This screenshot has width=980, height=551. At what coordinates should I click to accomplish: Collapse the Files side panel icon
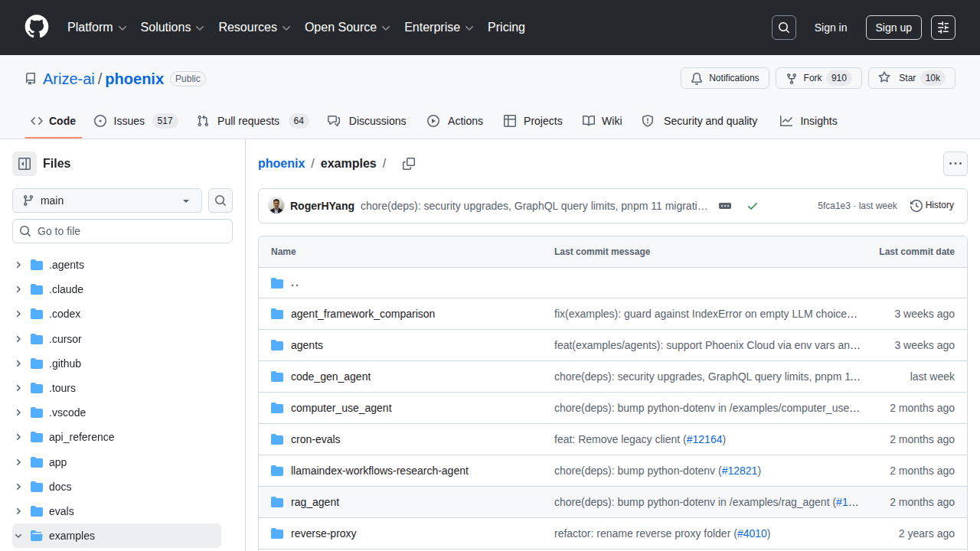[x=24, y=164]
